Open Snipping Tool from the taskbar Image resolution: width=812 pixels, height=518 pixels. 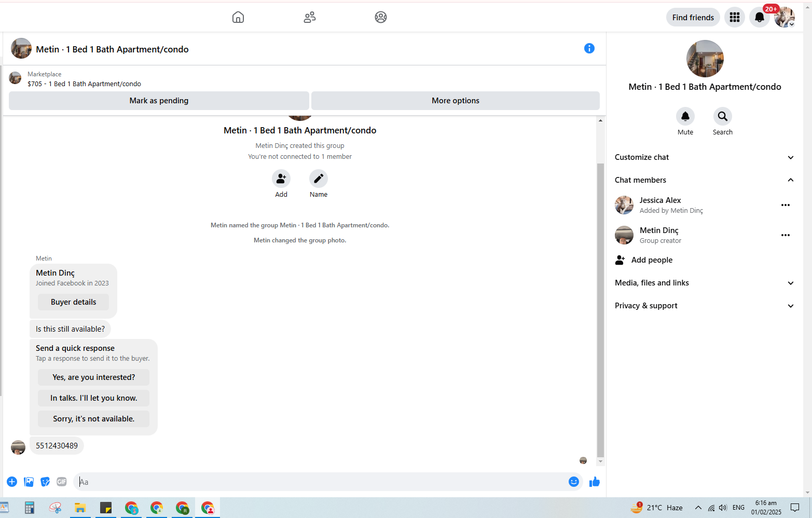55,508
